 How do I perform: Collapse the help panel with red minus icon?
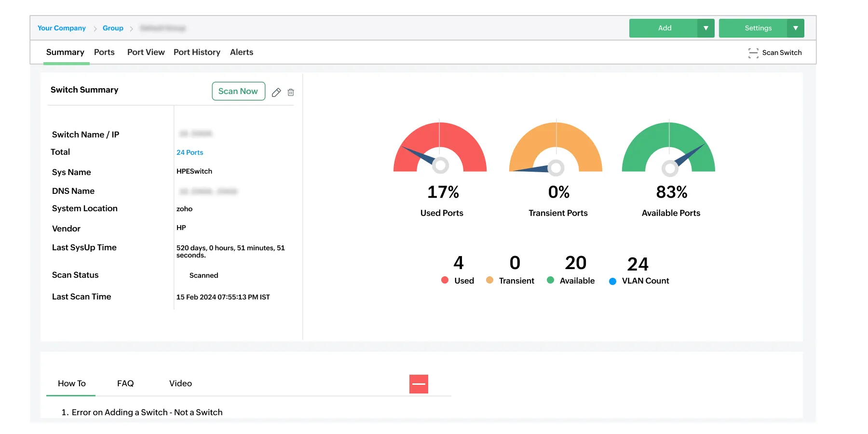pos(419,384)
